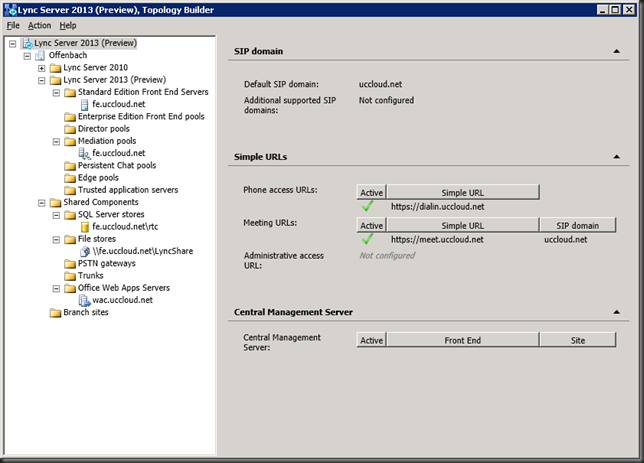
Task: Collapse the SIP domain section
Action: coord(616,51)
